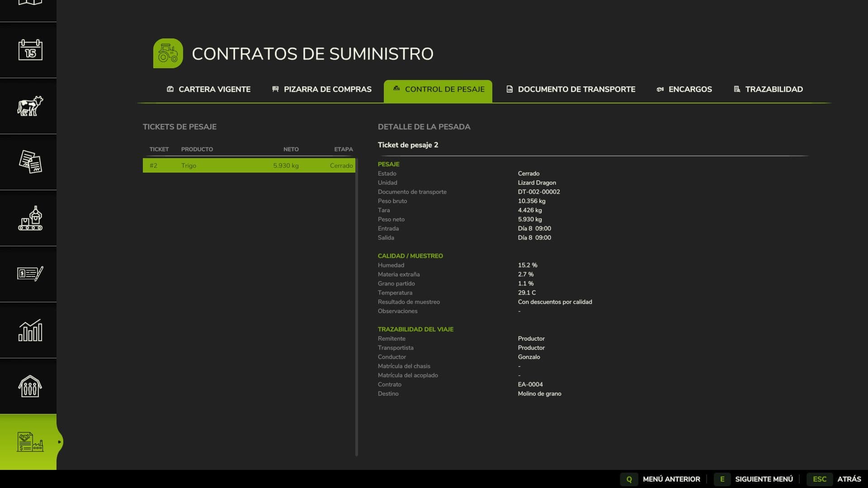868x488 pixels.
Task: Click the Grano partido value 1.1 %
Action: point(526,284)
